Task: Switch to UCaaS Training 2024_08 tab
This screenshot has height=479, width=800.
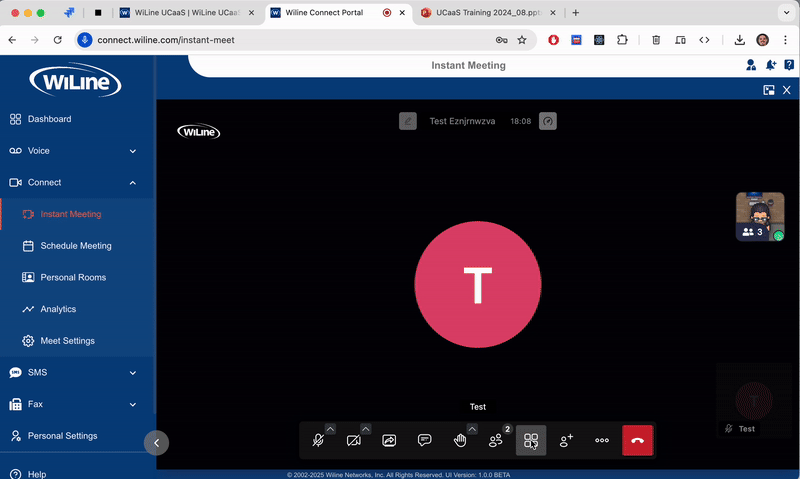Action: pos(488,13)
